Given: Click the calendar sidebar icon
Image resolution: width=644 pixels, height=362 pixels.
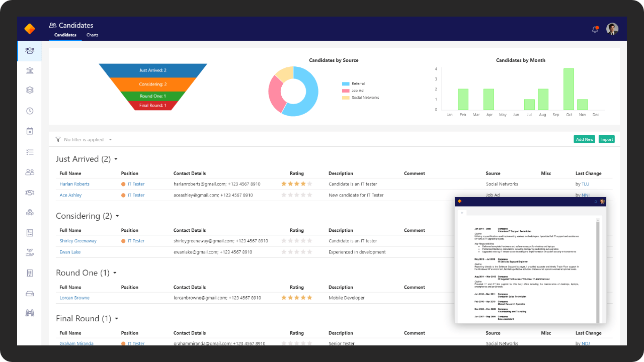Looking at the screenshot, I should [29, 130].
